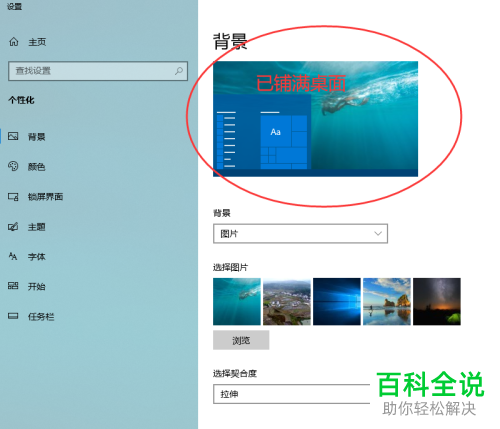Click the 颜色 palette icon
500x429 pixels.
pos(13,166)
